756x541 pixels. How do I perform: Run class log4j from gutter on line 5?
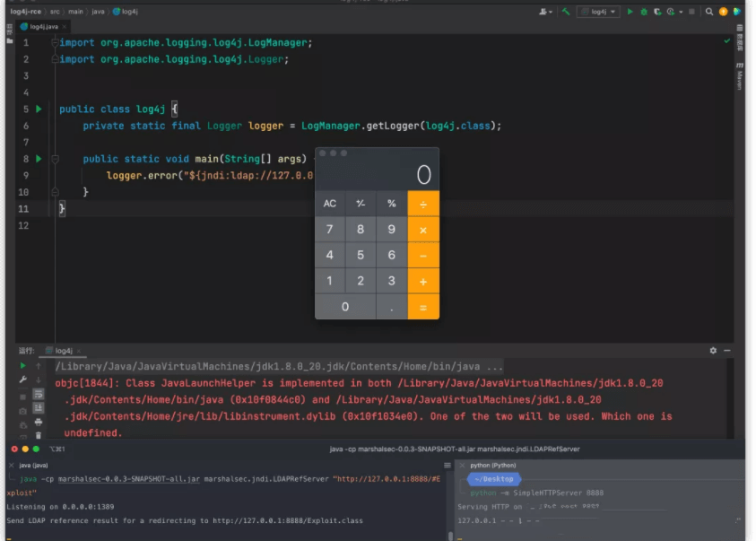[x=39, y=109]
